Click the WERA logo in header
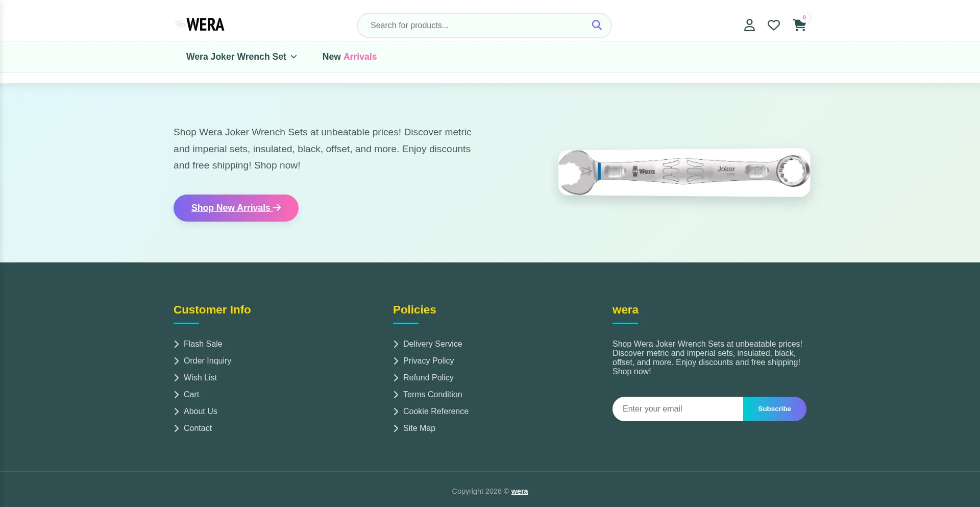980x507 pixels. click(200, 25)
